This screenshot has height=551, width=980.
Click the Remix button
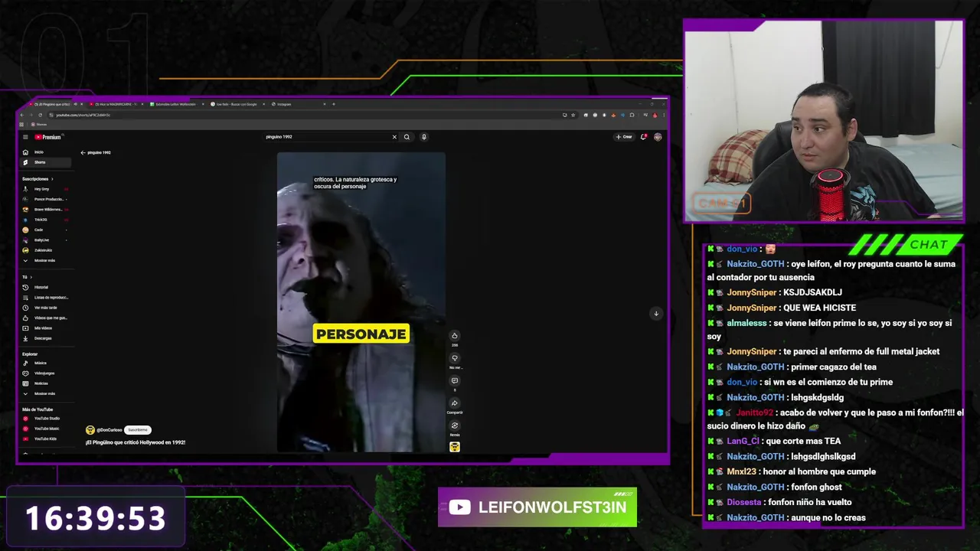(455, 426)
